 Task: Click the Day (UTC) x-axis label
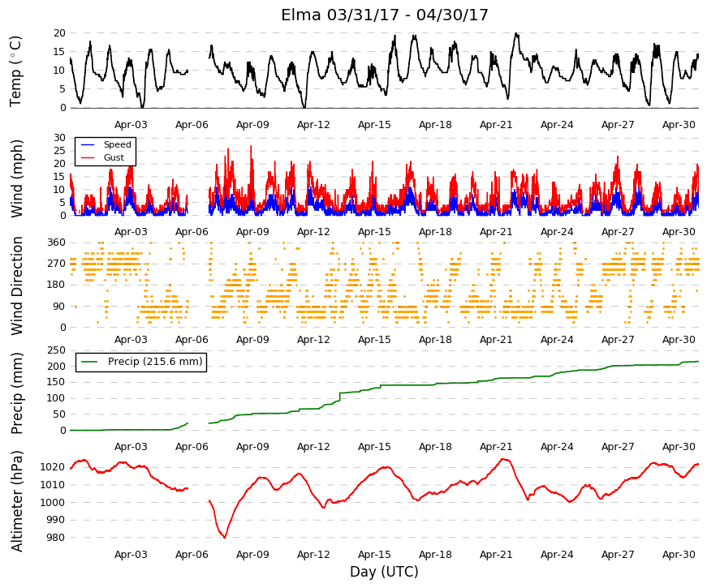click(384, 572)
